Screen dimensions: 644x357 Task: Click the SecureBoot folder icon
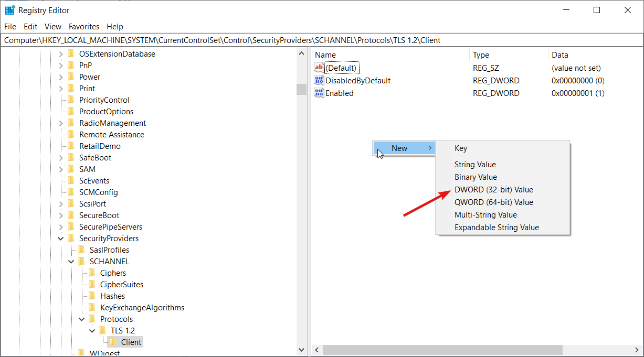coord(71,215)
